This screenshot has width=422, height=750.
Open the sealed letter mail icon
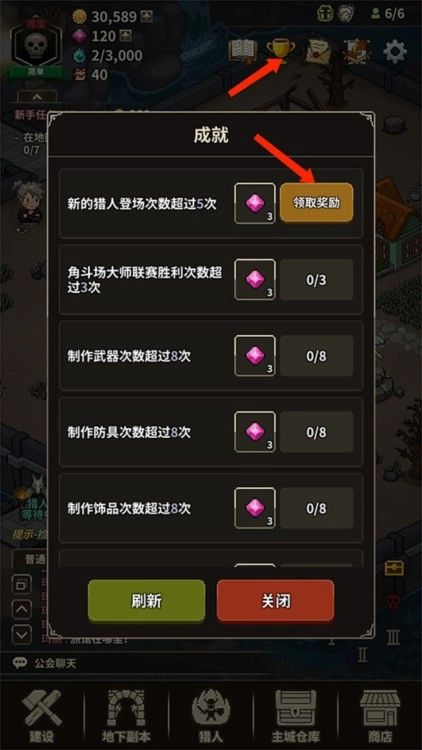318,51
